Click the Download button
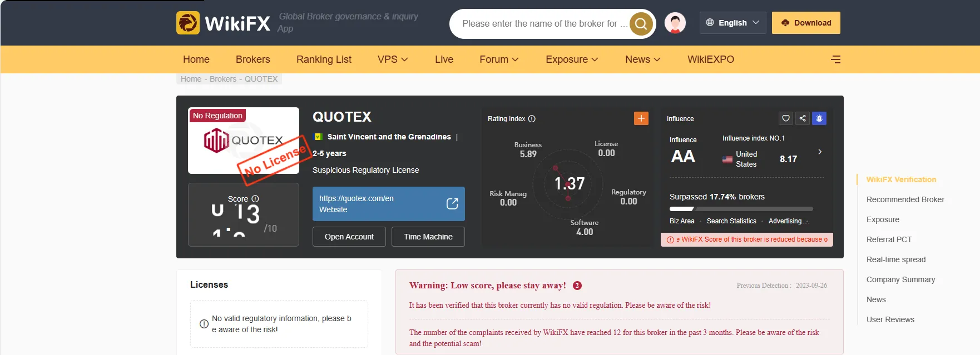The height and width of the screenshot is (355, 980). pyautogui.click(x=806, y=23)
